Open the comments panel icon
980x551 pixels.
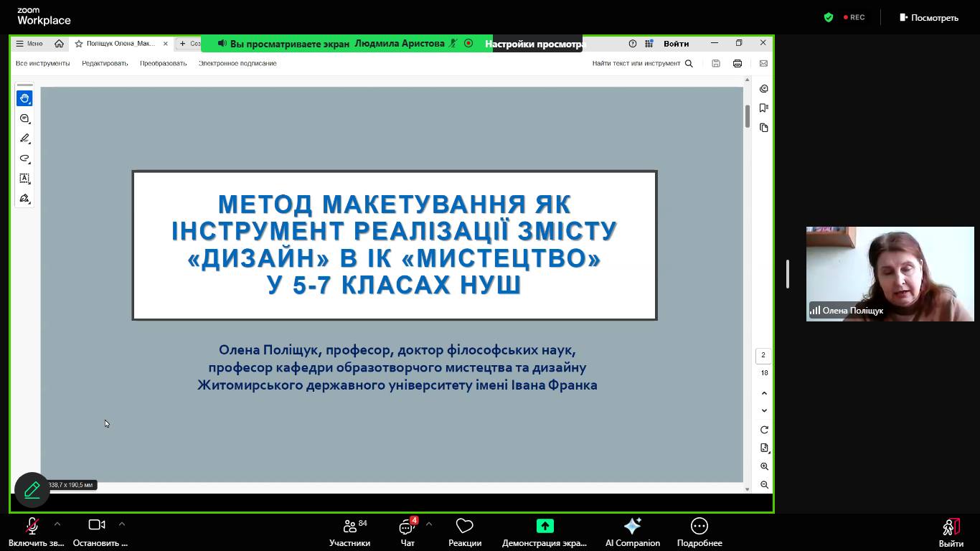pos(764,89)
